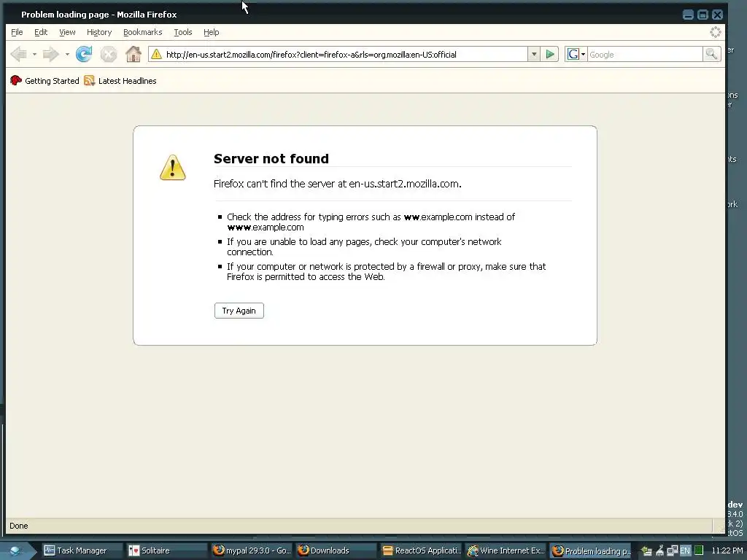Open the View menu
This screenshot has height=560, width=747.
67,32
